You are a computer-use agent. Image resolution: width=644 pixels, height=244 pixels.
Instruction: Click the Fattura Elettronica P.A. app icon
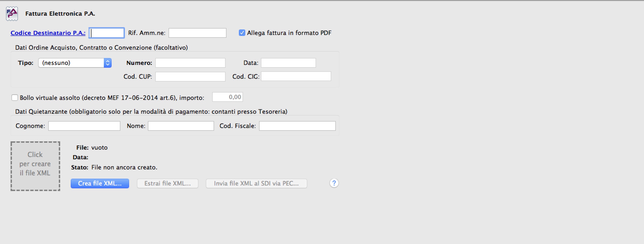(12, 14)
